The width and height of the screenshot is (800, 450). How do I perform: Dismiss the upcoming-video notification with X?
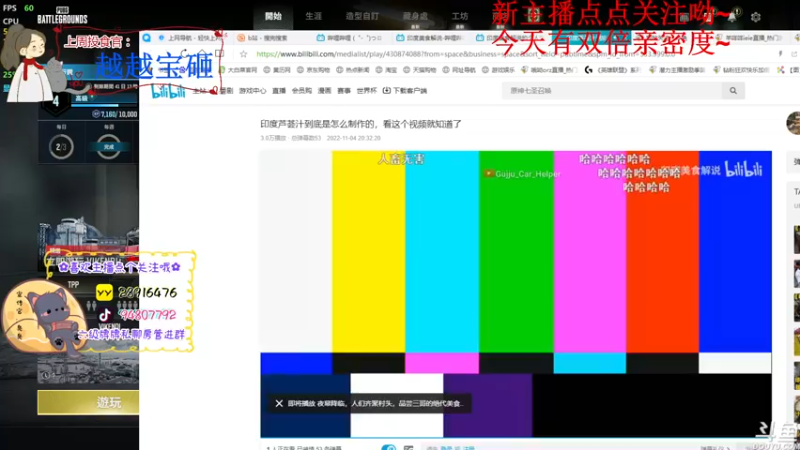[279, 403]
